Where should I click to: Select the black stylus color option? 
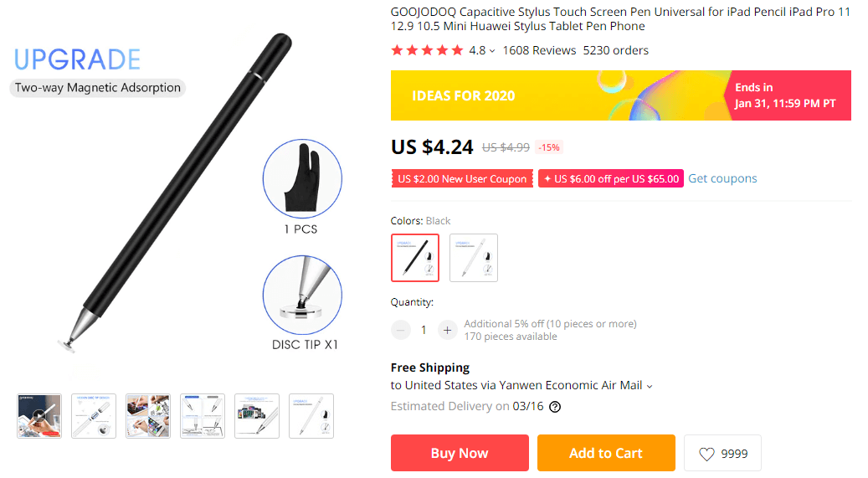pyautogui.click(x=415, y=257)
